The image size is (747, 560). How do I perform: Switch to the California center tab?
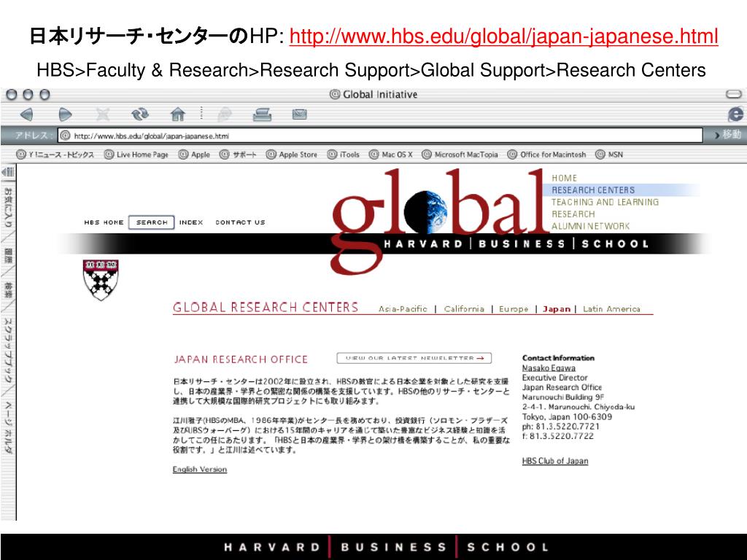point(464,309)
